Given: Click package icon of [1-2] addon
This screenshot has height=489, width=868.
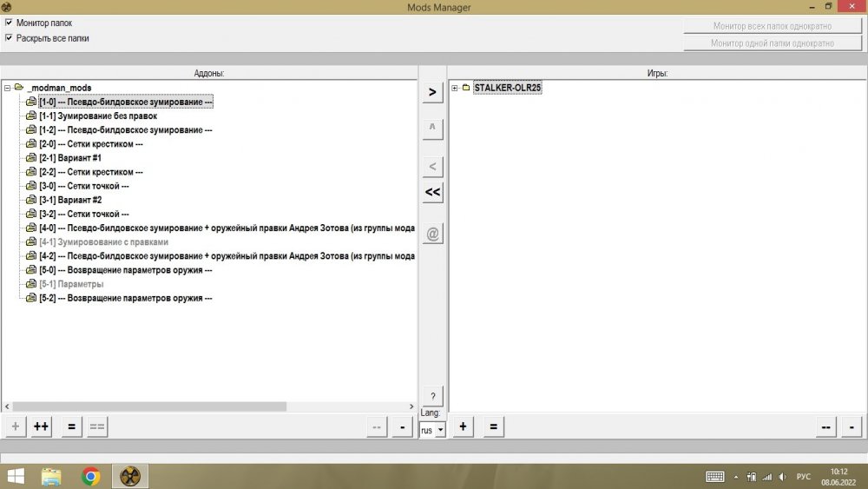Looking at the screenshot, I should tap(31, 129).
